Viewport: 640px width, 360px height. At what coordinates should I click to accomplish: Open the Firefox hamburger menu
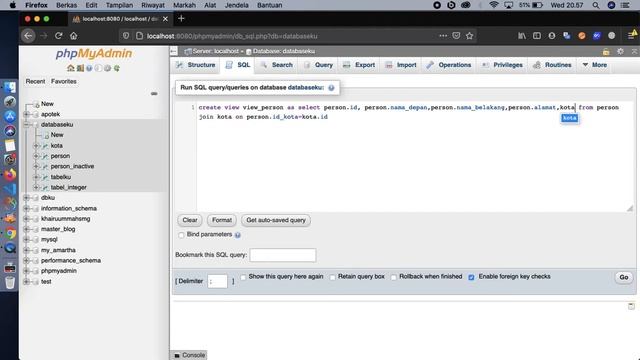(631, 36)
